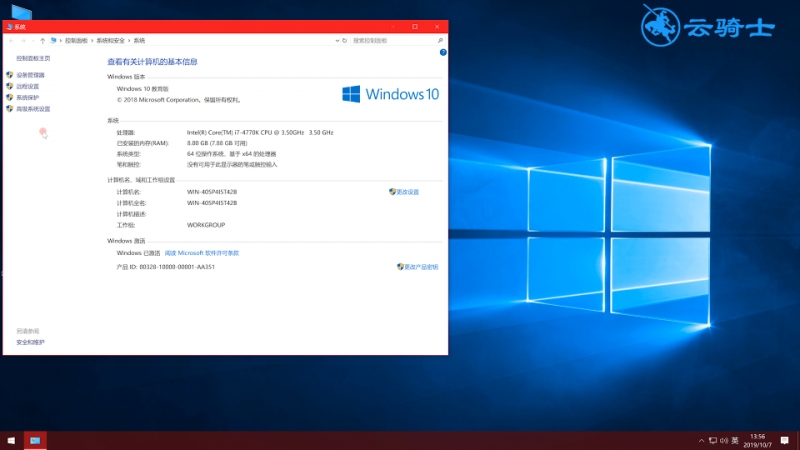Click the search magnifier icon

click(440, 40)
